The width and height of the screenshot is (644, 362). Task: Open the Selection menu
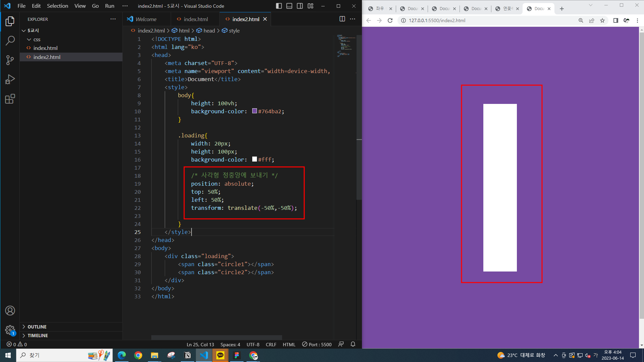tap(57, 6)
